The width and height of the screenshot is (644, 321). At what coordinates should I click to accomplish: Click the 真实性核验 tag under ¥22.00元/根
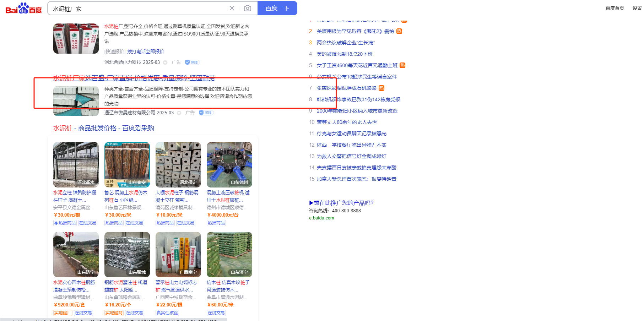tap(167, 313)
